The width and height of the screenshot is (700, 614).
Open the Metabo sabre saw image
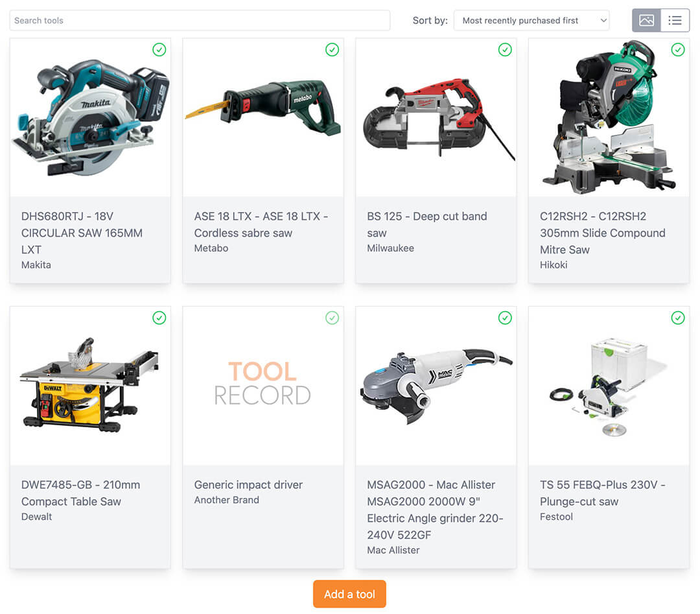click(263, 117)
